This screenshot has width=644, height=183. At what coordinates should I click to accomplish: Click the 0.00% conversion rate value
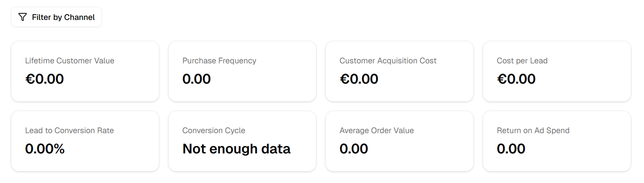45,149
